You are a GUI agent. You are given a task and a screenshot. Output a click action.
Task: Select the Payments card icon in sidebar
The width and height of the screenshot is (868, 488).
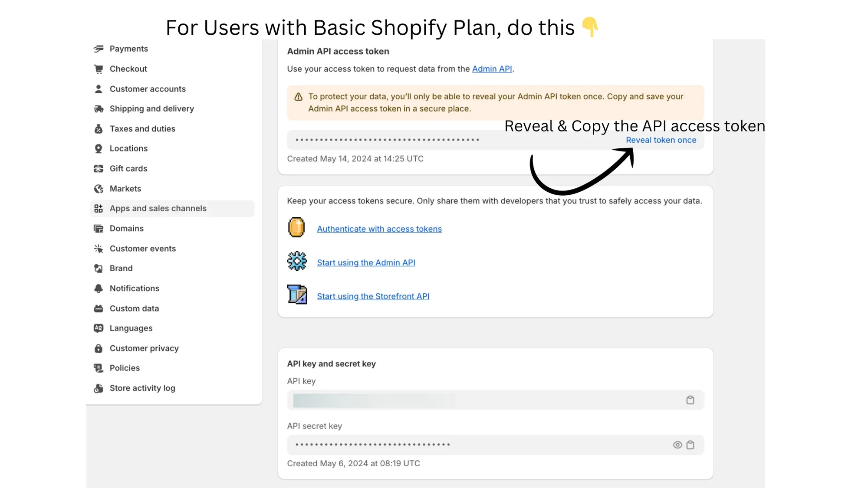(x=99, y=49)
